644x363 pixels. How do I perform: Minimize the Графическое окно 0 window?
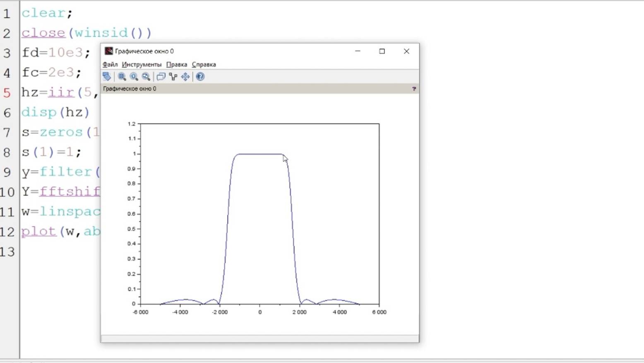(358, 51)
